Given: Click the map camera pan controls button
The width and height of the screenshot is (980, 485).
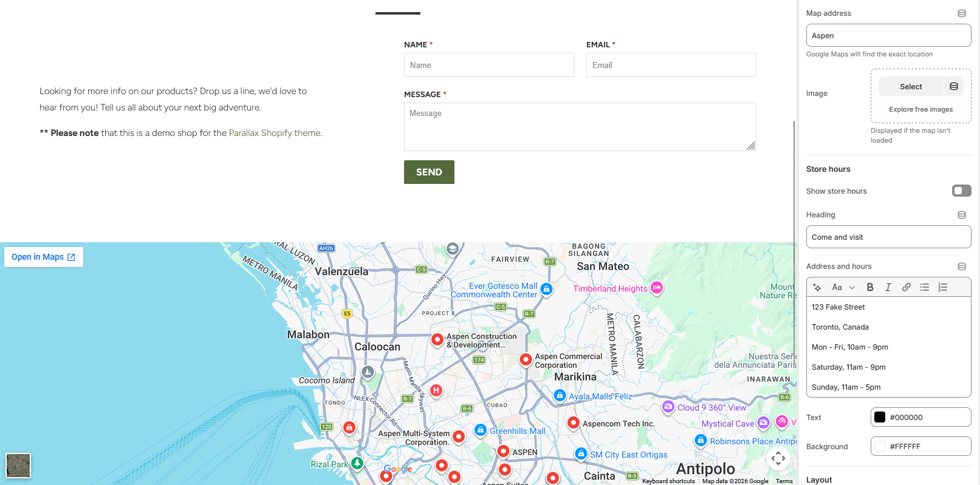Looking at the screenshot, I should coord(778,458).
